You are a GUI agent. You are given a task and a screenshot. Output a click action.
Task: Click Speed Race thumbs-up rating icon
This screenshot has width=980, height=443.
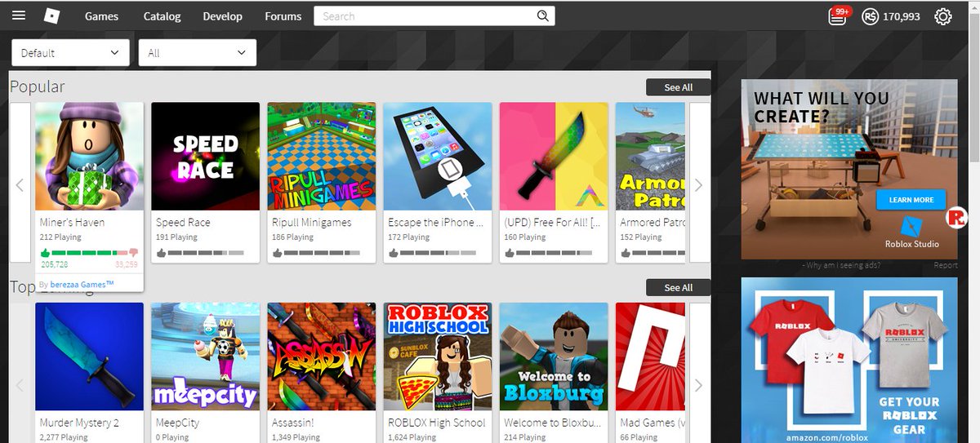click(x=161, y=253)
